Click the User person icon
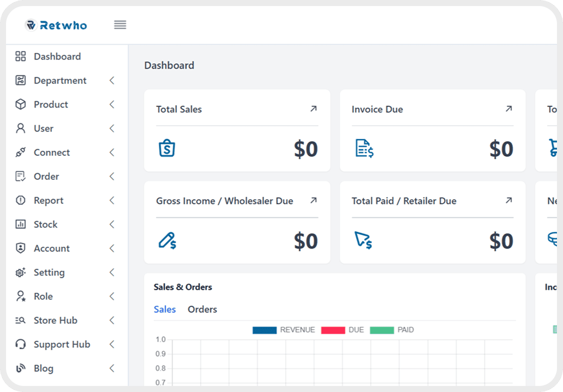The height and width of the screenshot is (392, 563). (21, 129)
